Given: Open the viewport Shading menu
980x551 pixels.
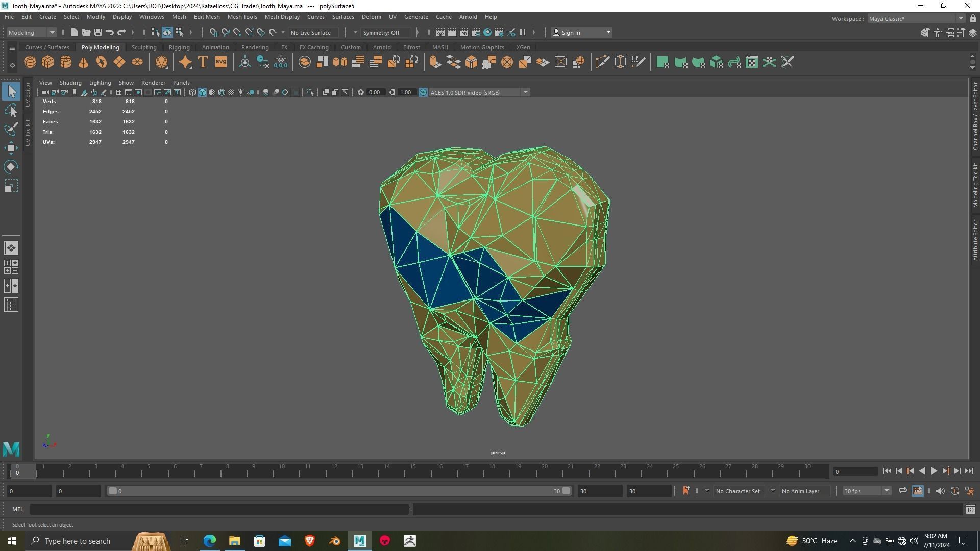Looking at the screenshot, I should pyautogui.click(x=70, y=83).
